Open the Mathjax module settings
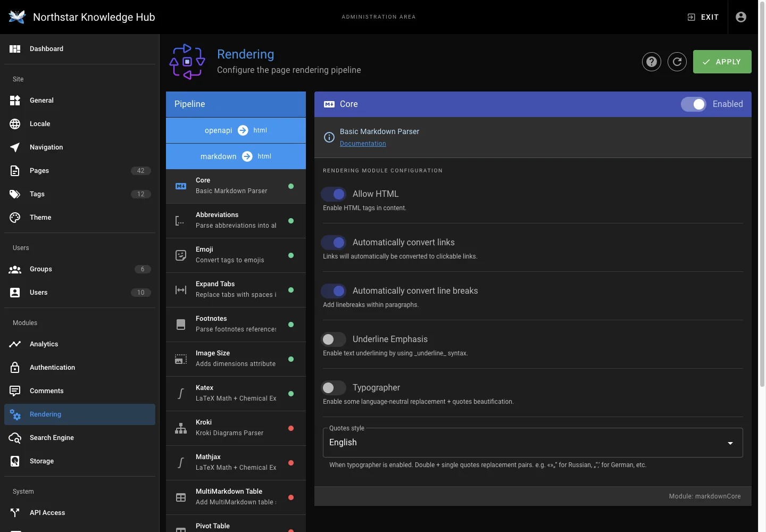The height and width of the screenshot is (532, 766). [x=236, y=463]
